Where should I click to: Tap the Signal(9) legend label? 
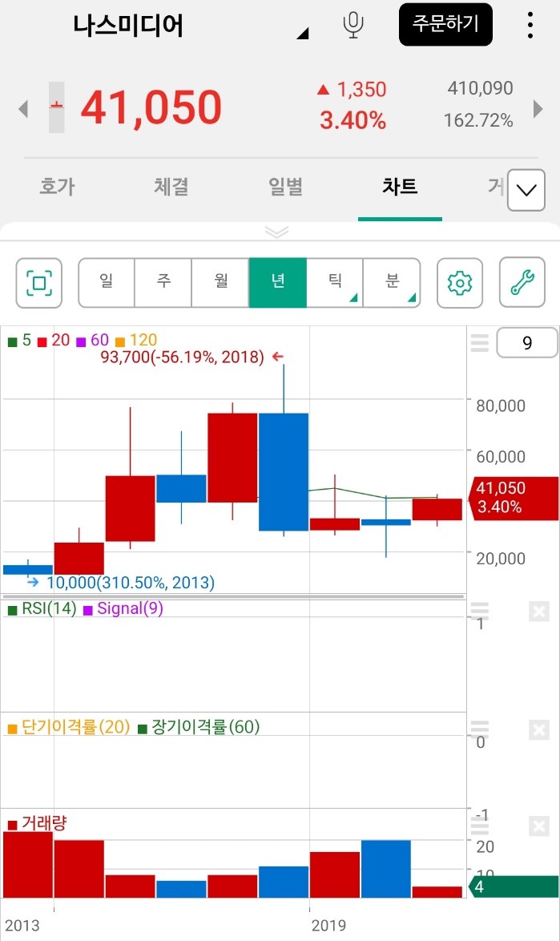point(130,608)
